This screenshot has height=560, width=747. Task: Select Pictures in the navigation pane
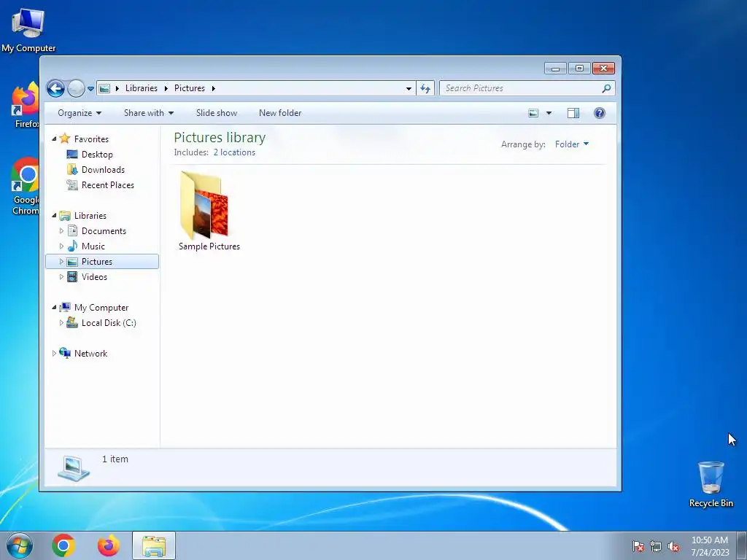97,262
